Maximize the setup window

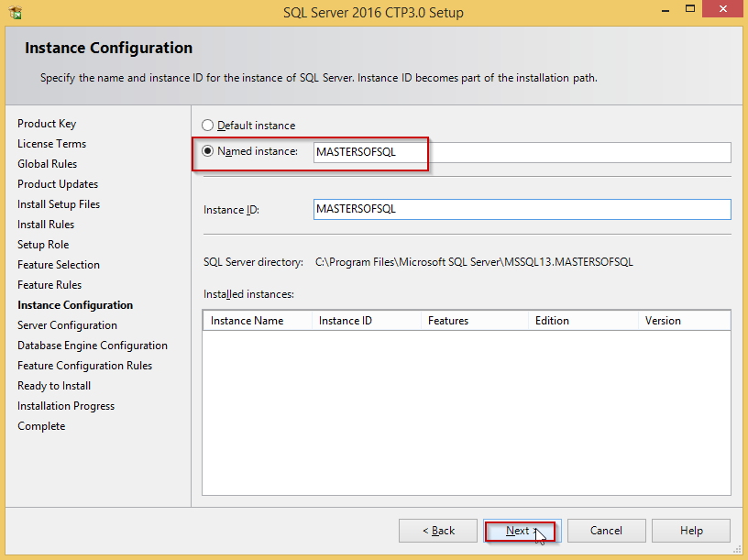(x=690, y=9)
